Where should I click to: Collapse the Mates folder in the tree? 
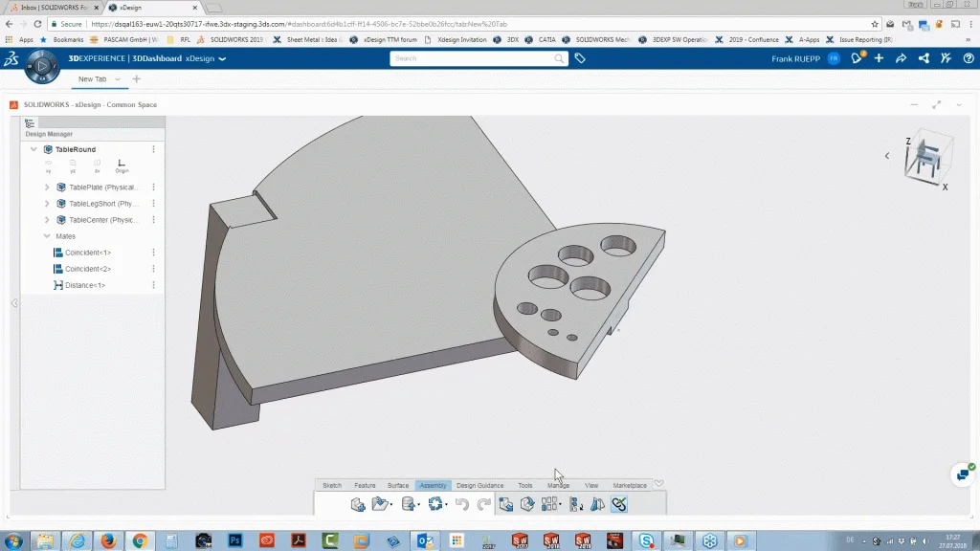pyautogui.click(x=47, y=236)
